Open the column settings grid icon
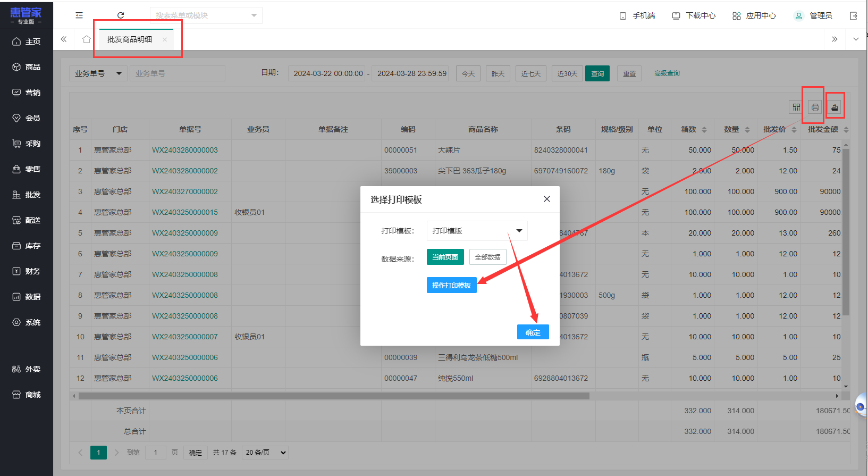 (796, 107)
